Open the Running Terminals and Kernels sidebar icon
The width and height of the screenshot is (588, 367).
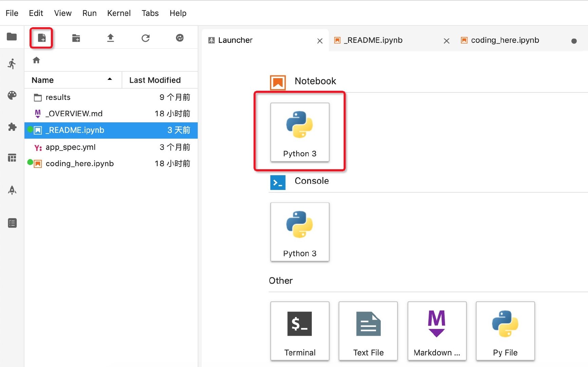tap(12, 64)
